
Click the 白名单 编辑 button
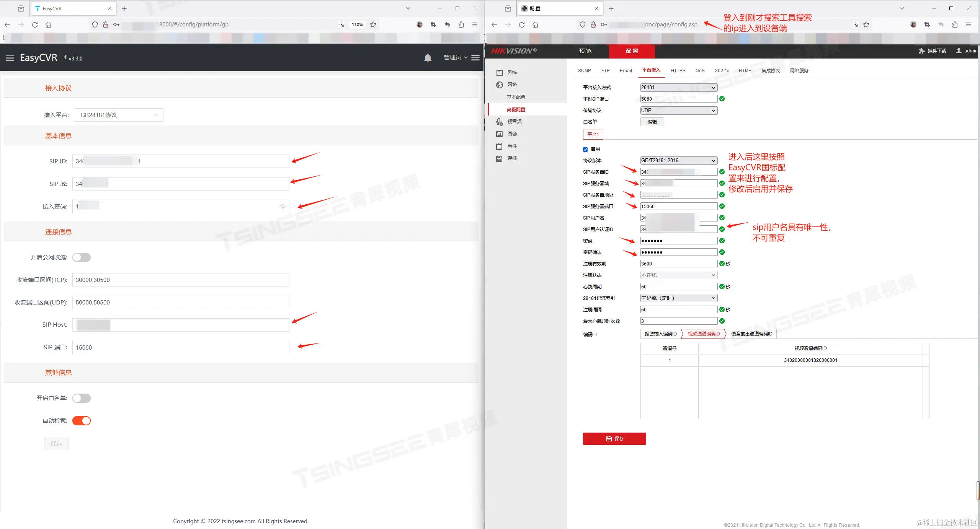click(x=652, y=122)
